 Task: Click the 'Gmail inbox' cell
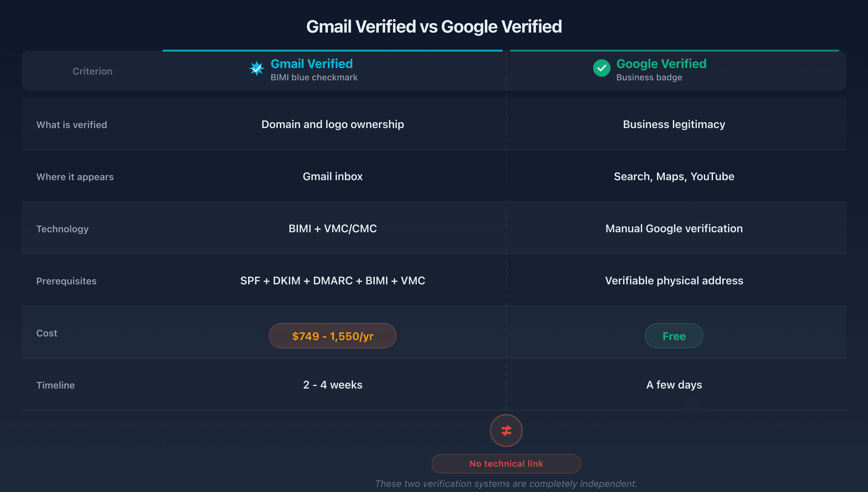tap(332, 176)
